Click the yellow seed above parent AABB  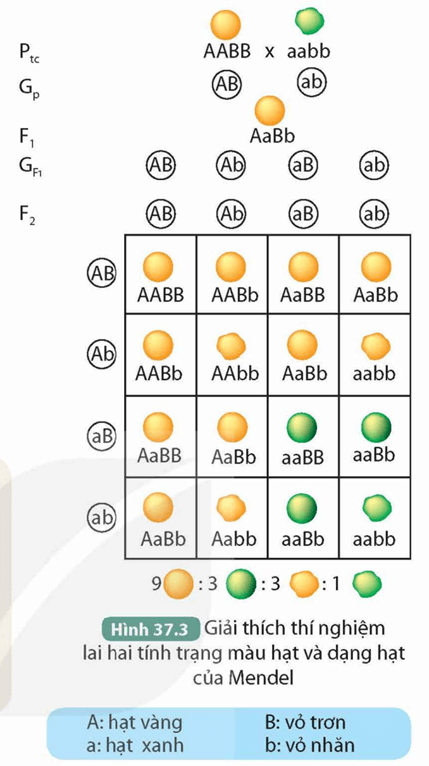[x=226, y=24]
